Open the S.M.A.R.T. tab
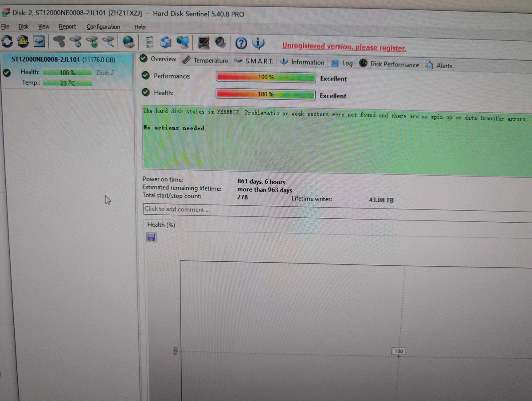532x401 pixels. pos(254,61)
